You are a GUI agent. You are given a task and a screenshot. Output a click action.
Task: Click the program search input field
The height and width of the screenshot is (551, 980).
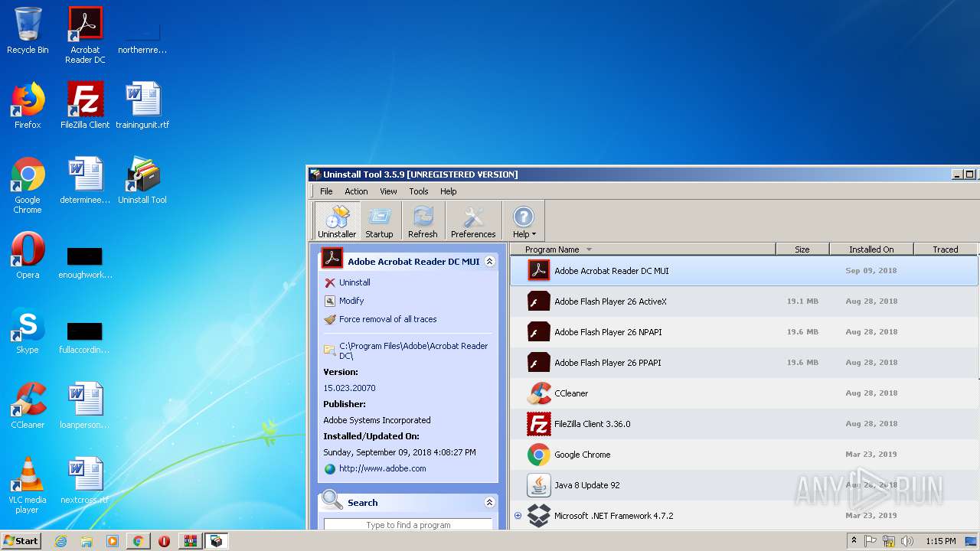point(408,524)
